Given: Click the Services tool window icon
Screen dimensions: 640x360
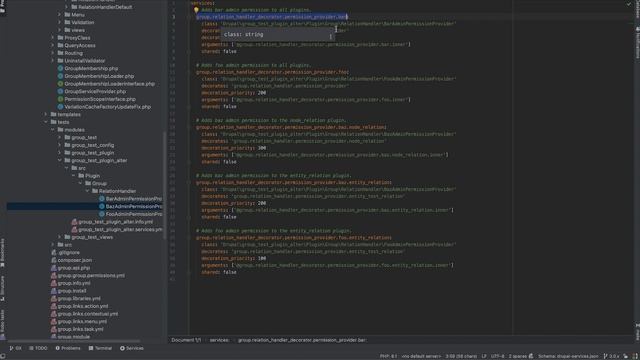Looking at the screenshot, I should tap(122, 348).
